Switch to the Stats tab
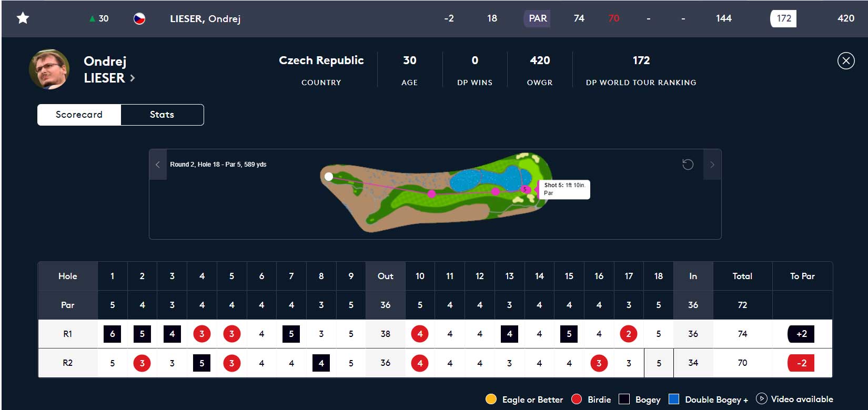 click(162, 115)
